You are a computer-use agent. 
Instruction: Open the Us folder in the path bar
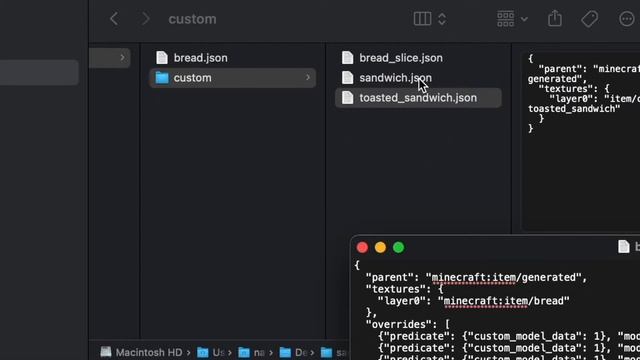(x=211, y=352)
